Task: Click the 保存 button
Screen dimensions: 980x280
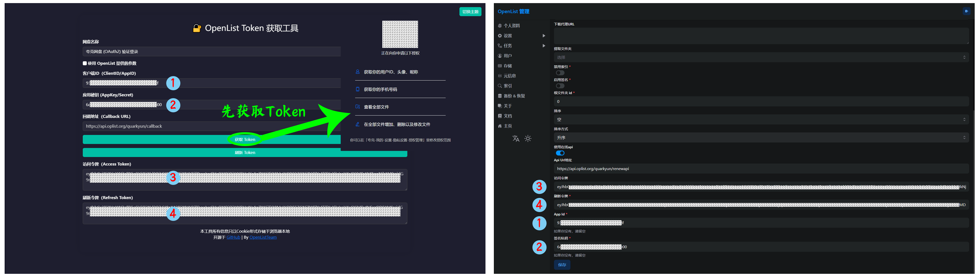Action: (562, 265)
